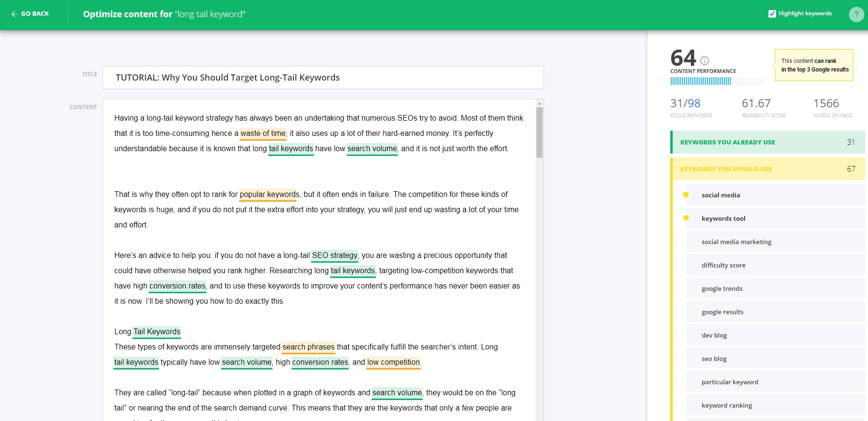Viewport: 868px width, 421px height.
Task: Select the social media marketing keyword
Action: click(x=736, y=242)
